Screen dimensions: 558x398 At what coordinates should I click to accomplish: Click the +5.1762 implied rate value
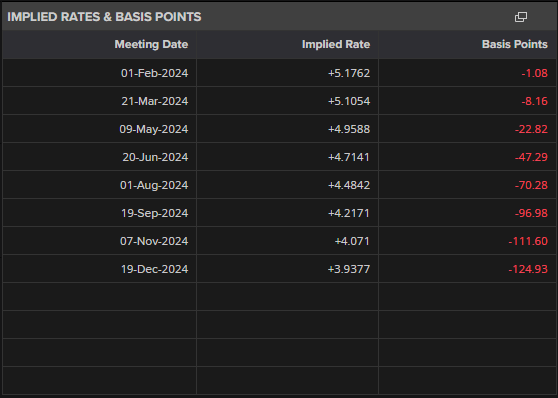point(349,73)
